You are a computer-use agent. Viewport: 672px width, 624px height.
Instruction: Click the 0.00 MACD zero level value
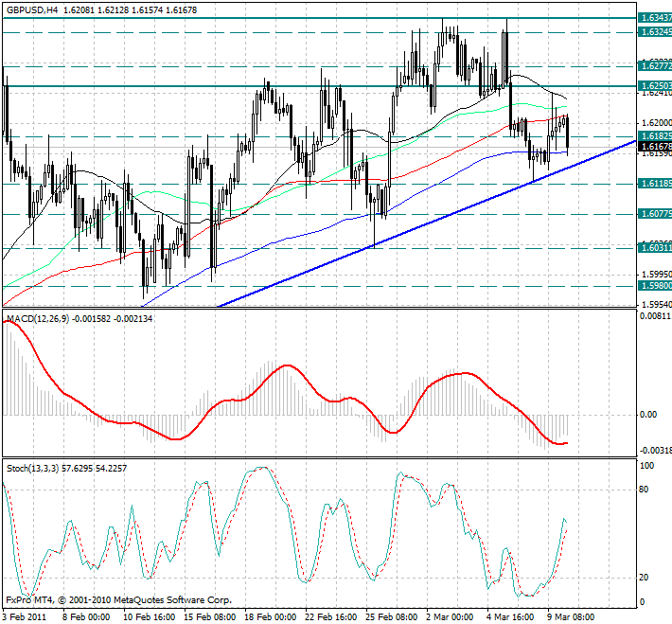(x=648, y=415)
